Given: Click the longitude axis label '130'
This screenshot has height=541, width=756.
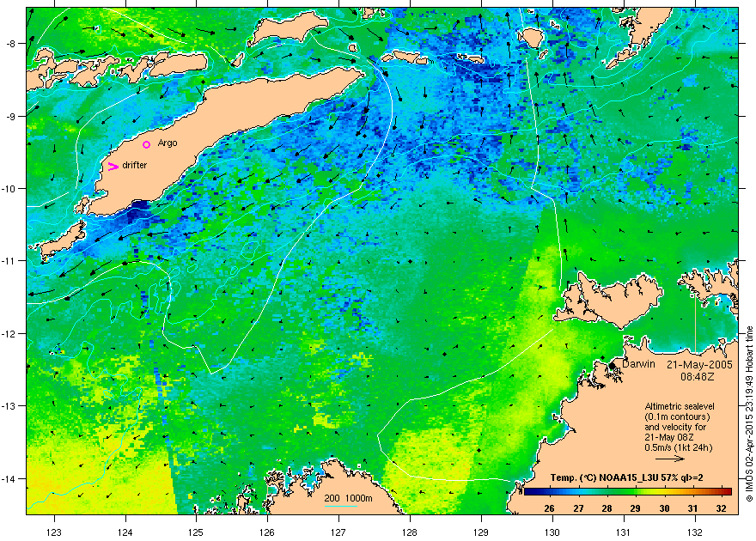Looking at the screenshot, I should point(552,532).
